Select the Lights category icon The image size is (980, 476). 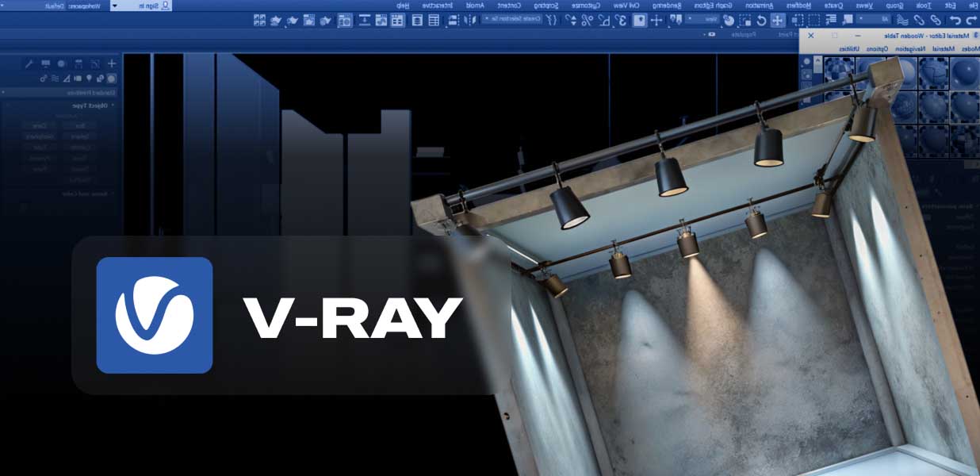pos(89,79)
